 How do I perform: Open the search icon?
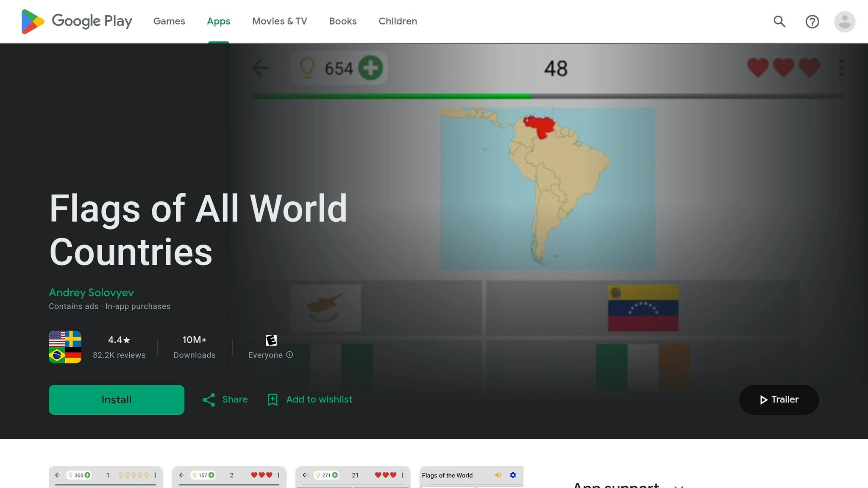coord(779,21)
